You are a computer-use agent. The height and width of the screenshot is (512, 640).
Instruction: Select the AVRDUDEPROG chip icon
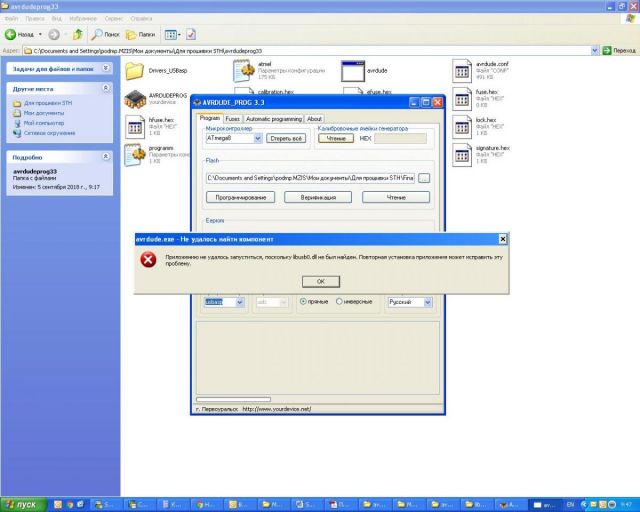135,99
